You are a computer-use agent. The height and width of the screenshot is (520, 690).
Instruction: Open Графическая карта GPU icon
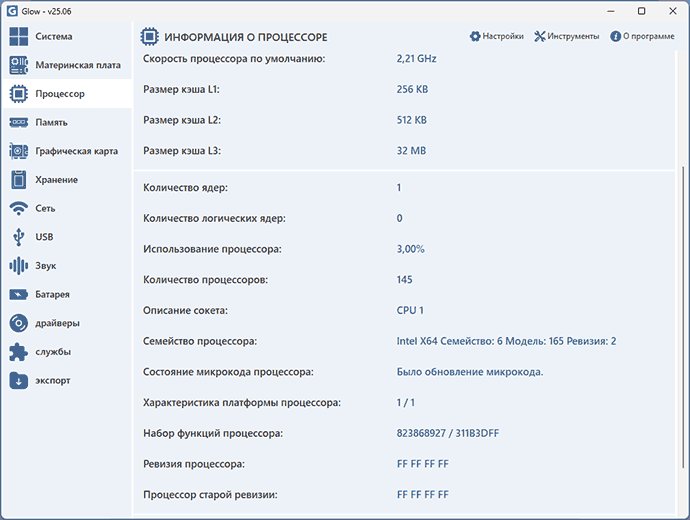[18, 151]
